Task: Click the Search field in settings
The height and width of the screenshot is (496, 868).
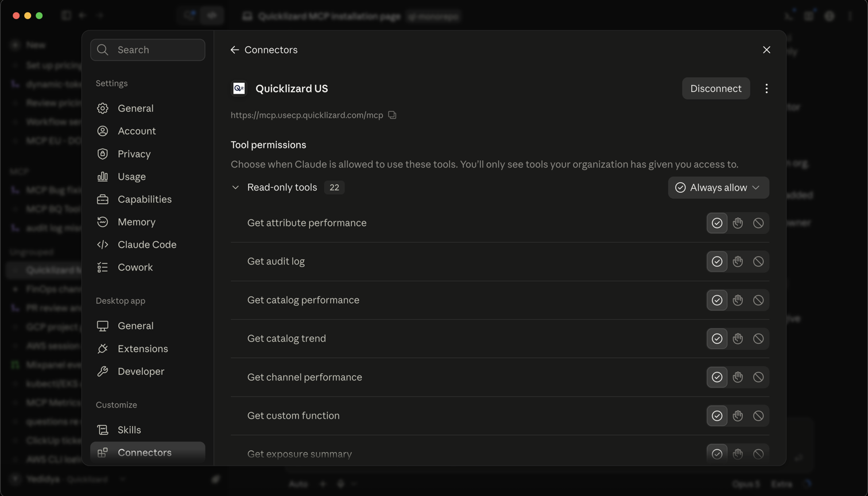Action: (x=148, y=50)
